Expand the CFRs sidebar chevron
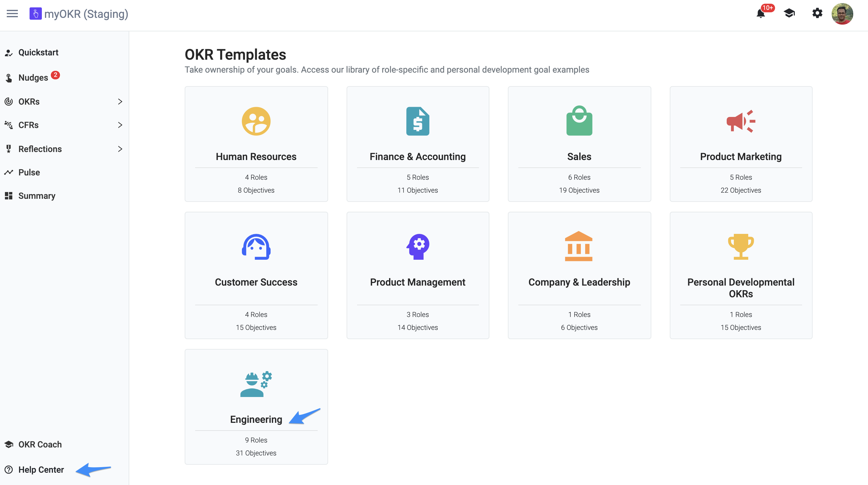 pos(120,125)
